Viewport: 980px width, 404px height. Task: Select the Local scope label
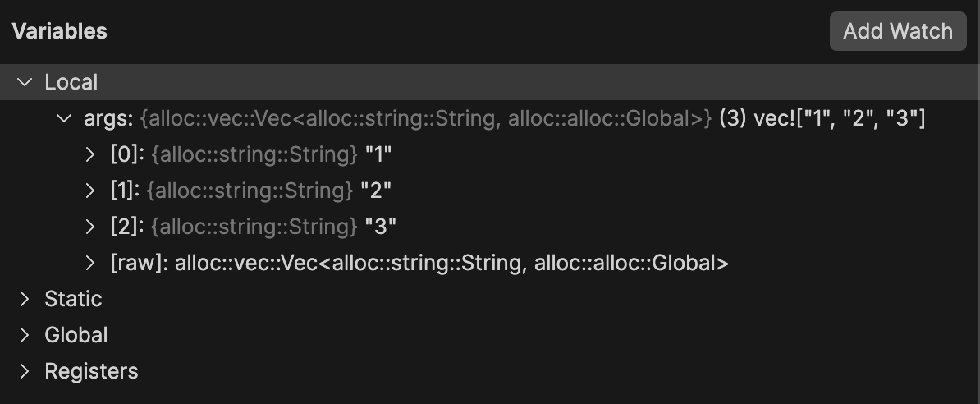[x=71, y=82]
